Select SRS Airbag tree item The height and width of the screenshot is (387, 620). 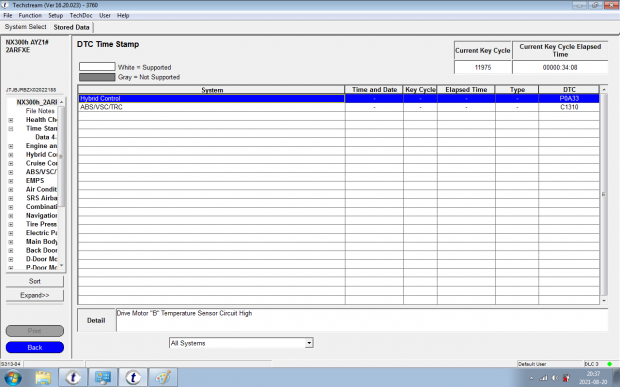click(x=42, y=198)
